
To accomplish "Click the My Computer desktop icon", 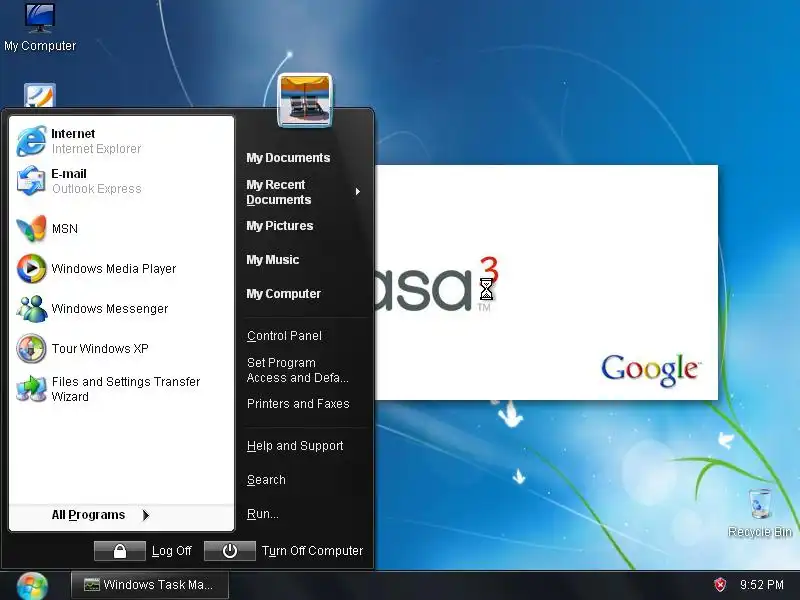I will click(x=40, y=28).
